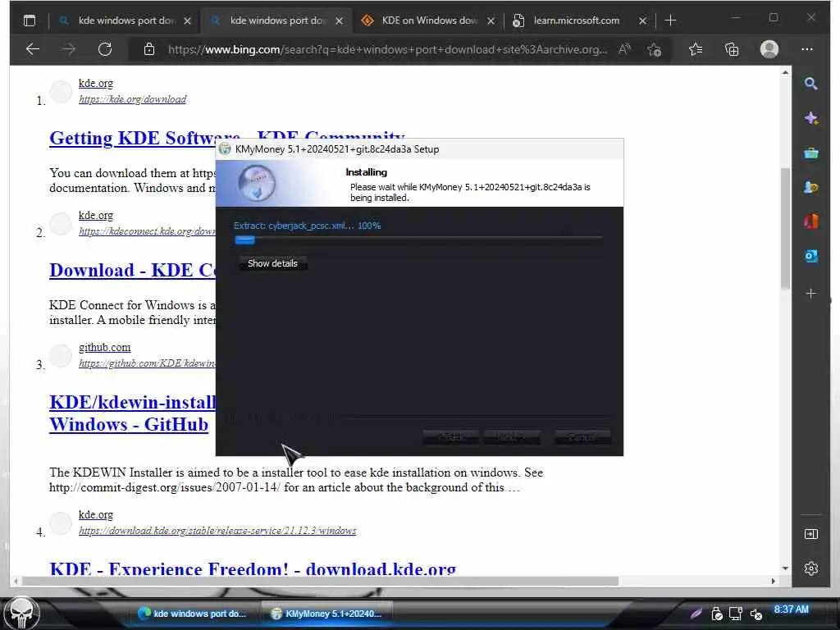The width and height of the screenshot is (840, 630).
Task: Click the horizontal page scrollbar thumb
Action: [x=320, y=581]
